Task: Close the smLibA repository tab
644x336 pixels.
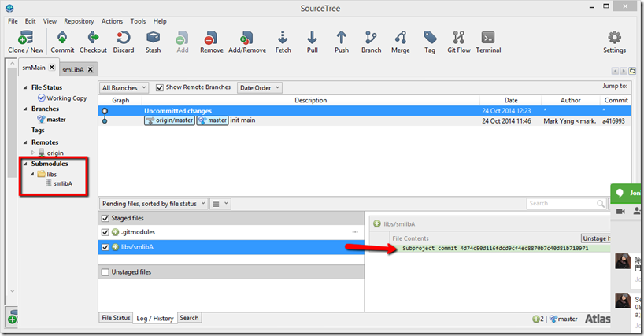Action: tap(91, 69)
